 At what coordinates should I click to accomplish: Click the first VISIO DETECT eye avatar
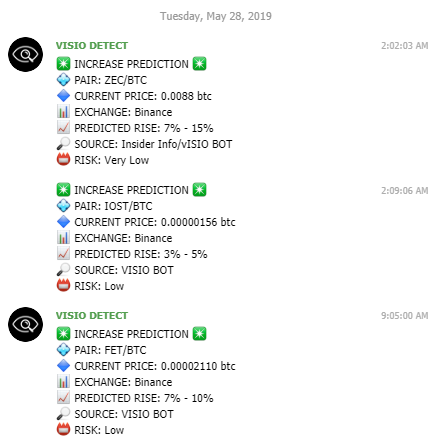[x=25, y=54]
